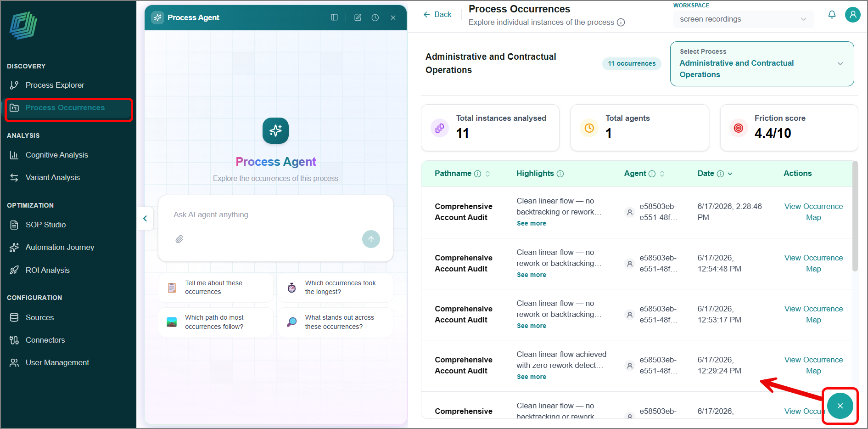
Task: Click the Sources database icon
Action: (14, 317)
